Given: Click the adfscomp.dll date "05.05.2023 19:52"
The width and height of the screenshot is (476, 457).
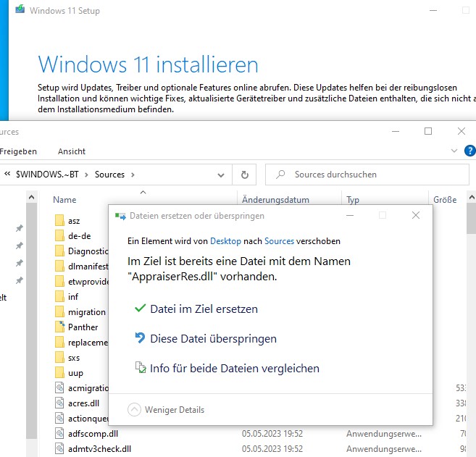Looking at the screenshot, I should point(272,434).
